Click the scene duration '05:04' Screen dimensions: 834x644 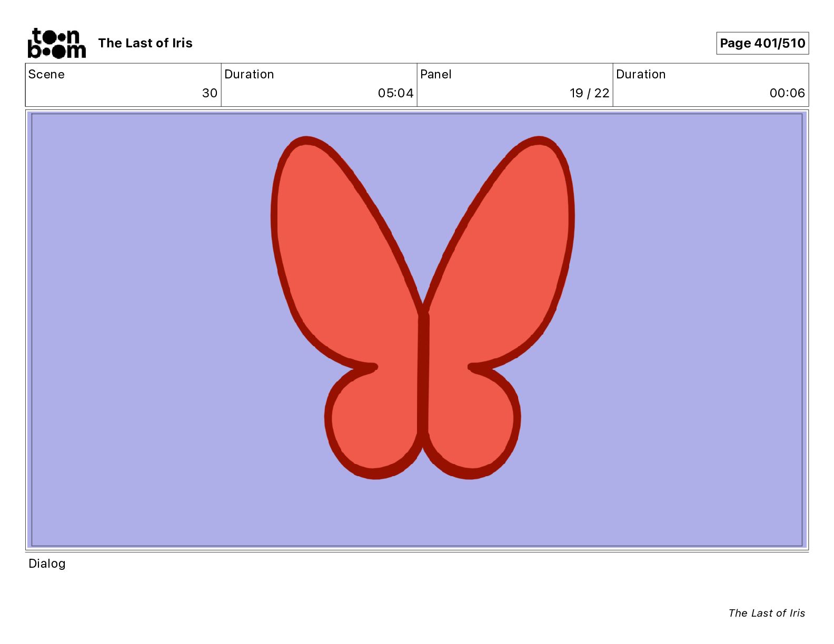coord(395,93)
